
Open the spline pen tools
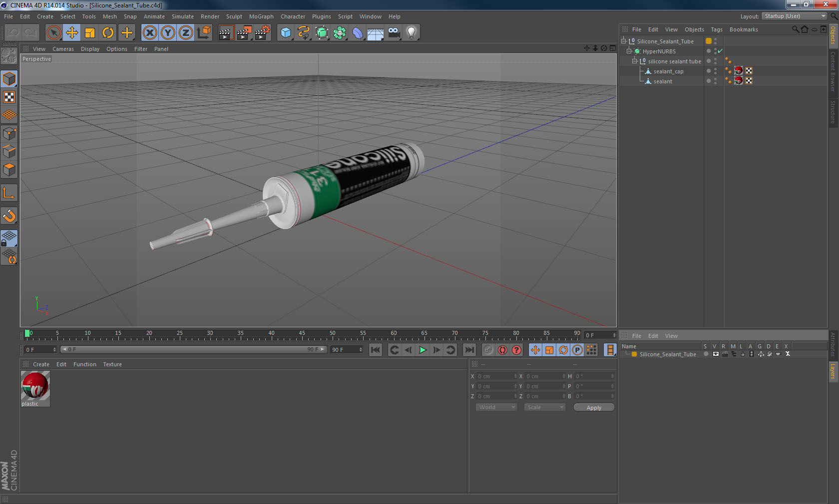[x=304, y=33]
